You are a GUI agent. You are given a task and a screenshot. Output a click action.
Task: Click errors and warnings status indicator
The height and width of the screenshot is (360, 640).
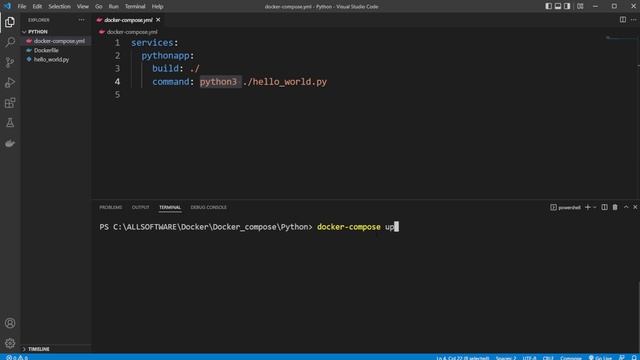click(x=17, y=357)
